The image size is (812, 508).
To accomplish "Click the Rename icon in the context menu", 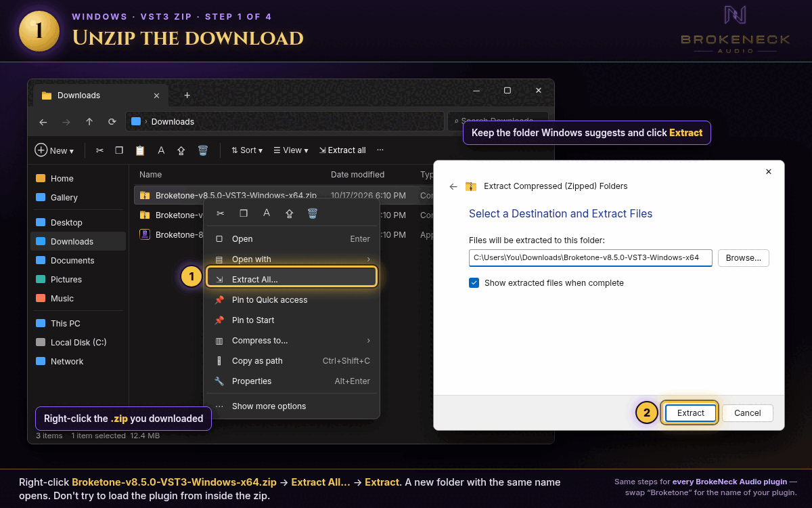I will [267, 213].
